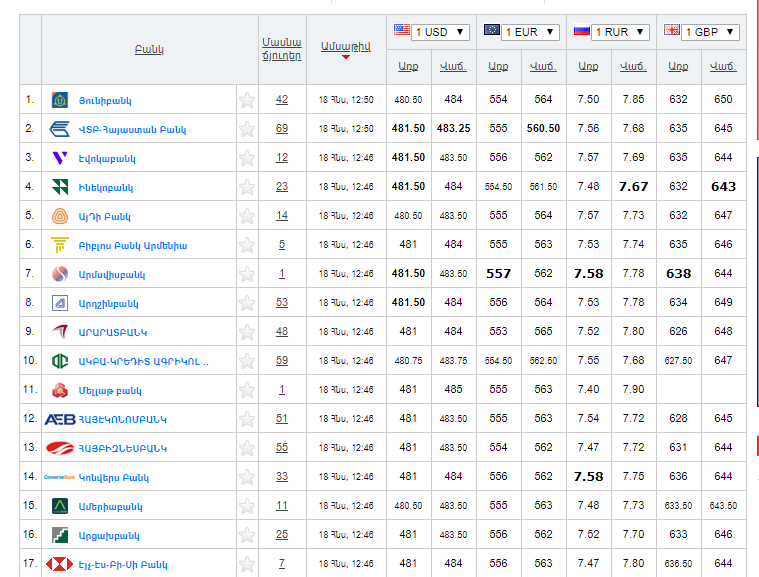Sort by GBP buy rate header

pyautogui.click(x=678, y=67)
